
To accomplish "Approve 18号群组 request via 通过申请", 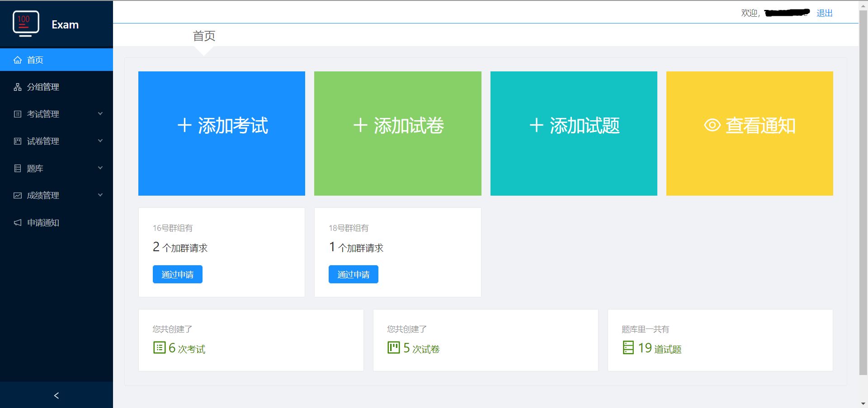I will pos(354,274).
